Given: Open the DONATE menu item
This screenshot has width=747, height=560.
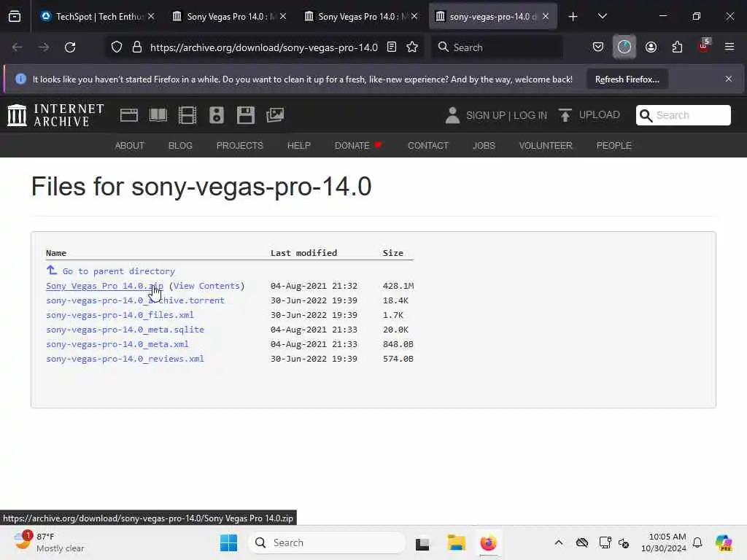Looking at the screenshot, I should [357, 146].
